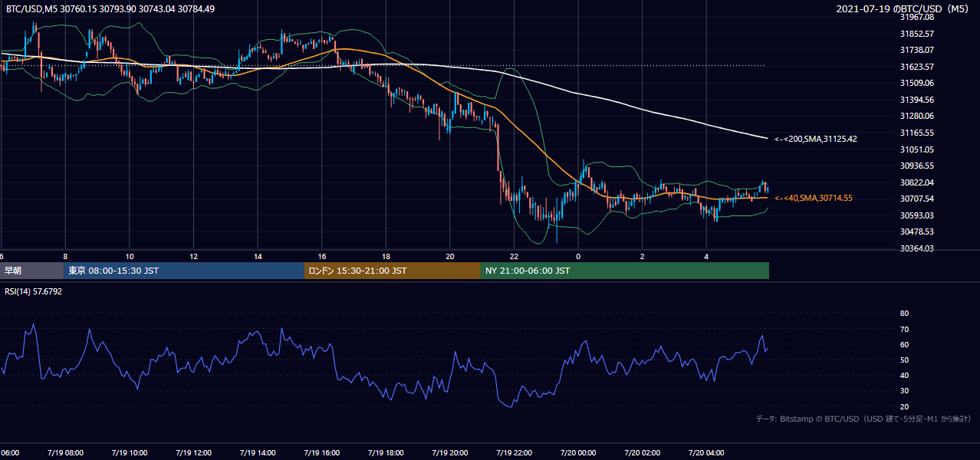Click the 7/19 12:00 time axis label
The image size is (980, 460).
[192, 452]
